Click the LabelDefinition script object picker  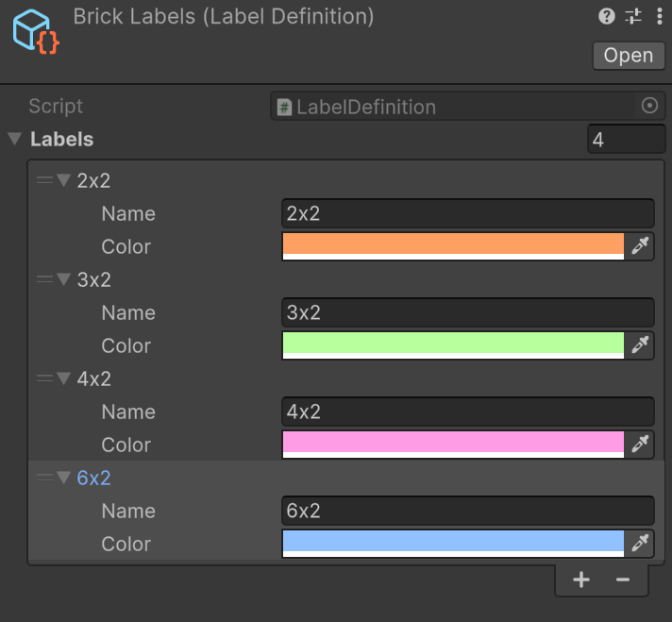pyautogui.click(x=649, y=107)
